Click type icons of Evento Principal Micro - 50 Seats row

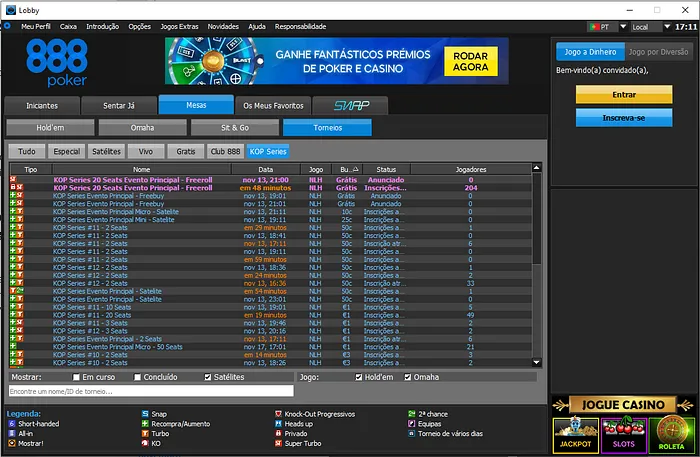point(13,347)
